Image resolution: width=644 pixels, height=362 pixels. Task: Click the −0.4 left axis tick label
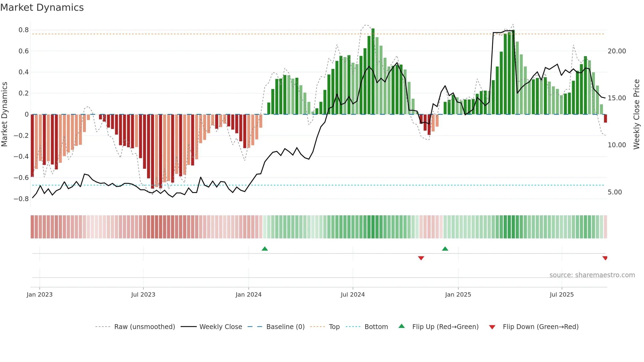click(21, 157)
